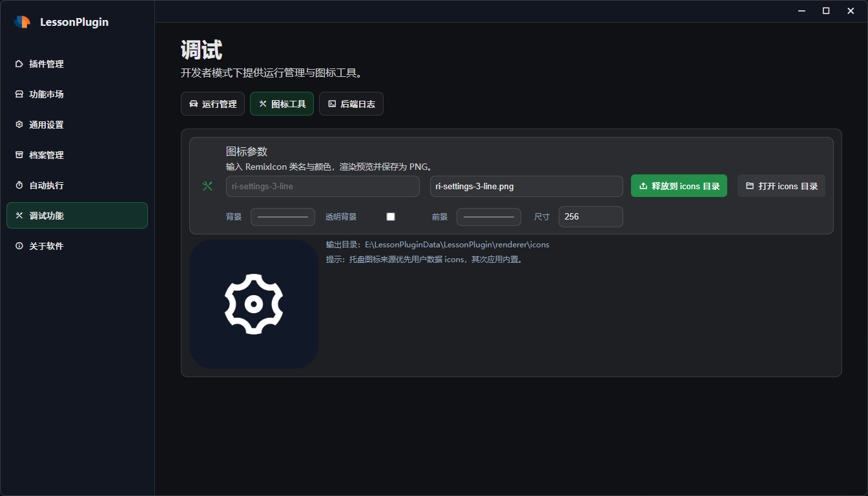Viewport: 868px width, 496px height.
Task: Click the LessonPlugin logo icon
Action: click(x=22, y=22)
